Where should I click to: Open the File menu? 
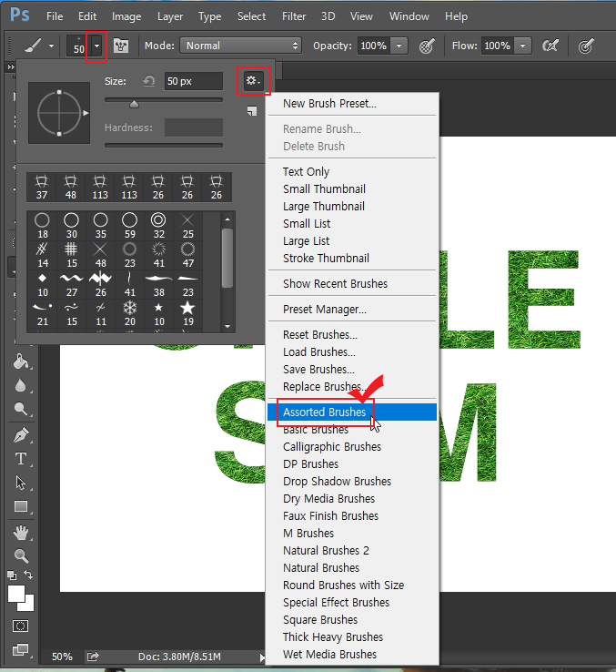pos(55,16)
